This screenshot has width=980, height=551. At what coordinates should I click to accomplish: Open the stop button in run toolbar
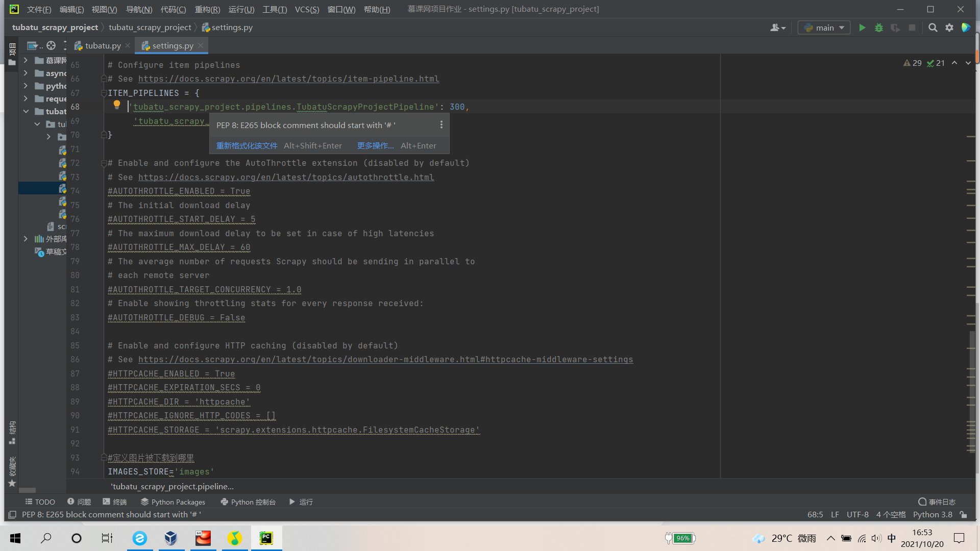click(x=912, y=28)
